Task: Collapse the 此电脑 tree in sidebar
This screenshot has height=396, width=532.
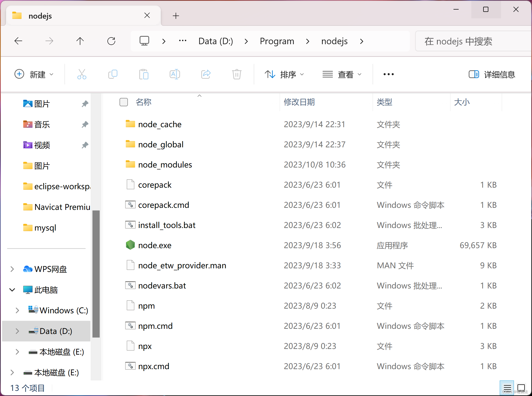Action: point(12,290)
